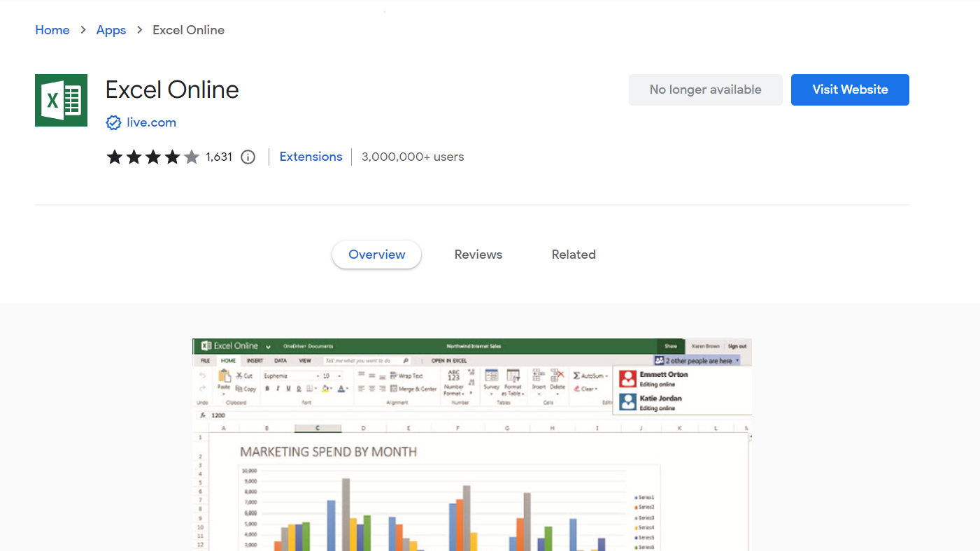This screenshot has width=980, height=551.
Task: Go to Home via the breadcrumb
Action: coord(52,30)
